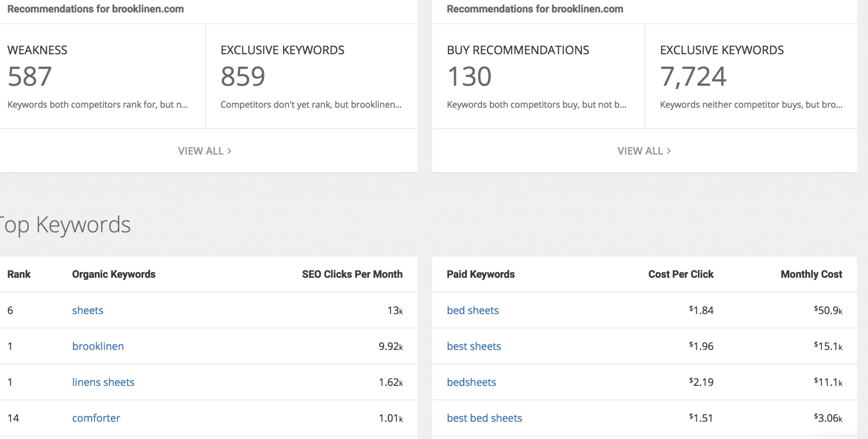Open the paid keyword 'best sheets'
The height and width of the screenshot is (439, 868).
(x=474, y=346)
